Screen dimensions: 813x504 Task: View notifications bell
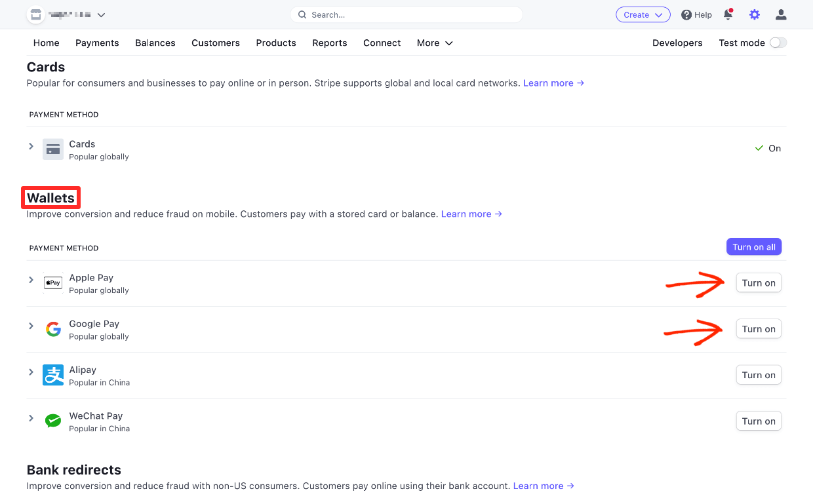tap(728, 14)
